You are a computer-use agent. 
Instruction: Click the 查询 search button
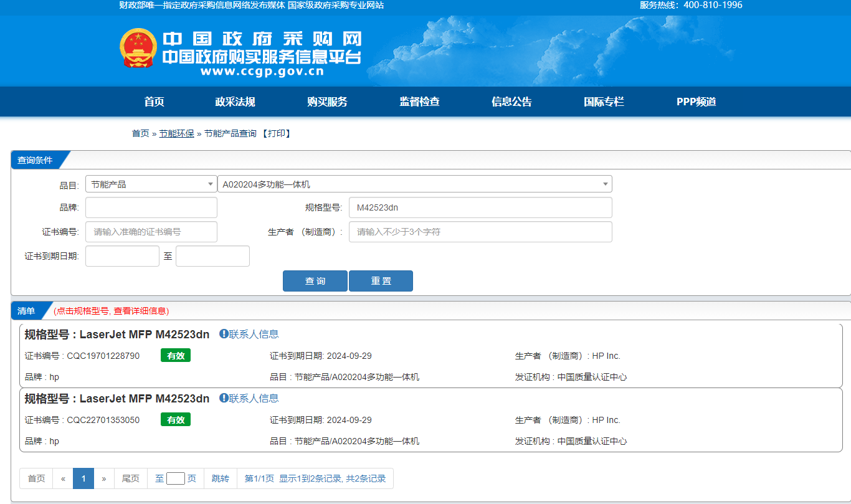click(x=315, y=281)
